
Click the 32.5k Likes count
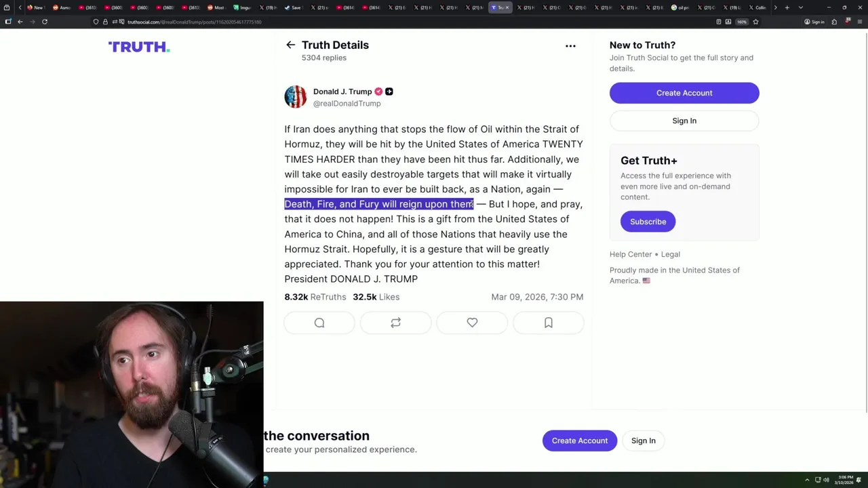376,297
